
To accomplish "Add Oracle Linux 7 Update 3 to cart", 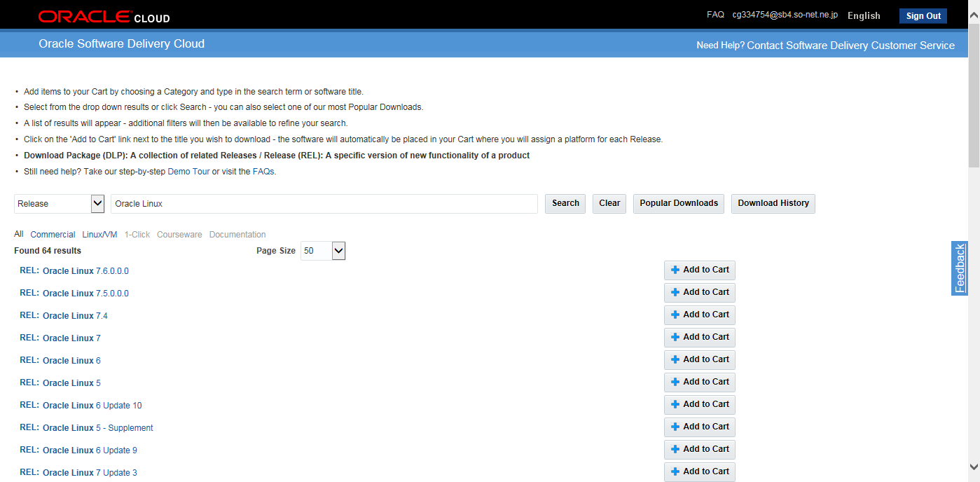I will 699,471.
